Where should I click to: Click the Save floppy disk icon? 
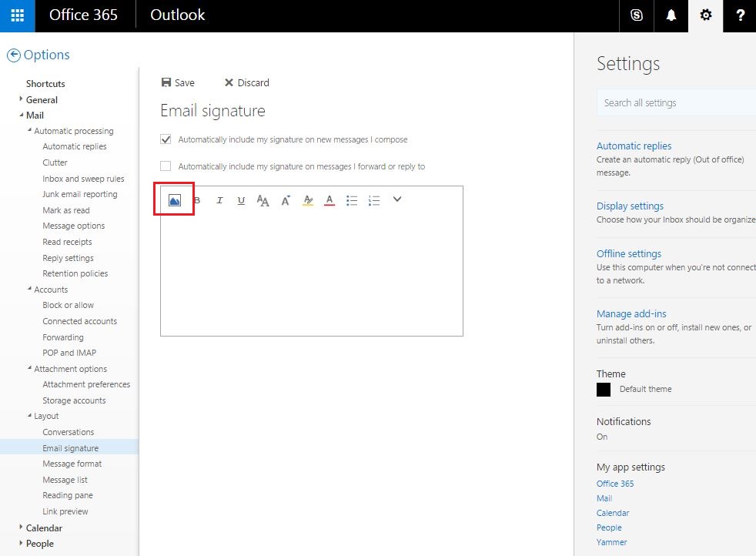(x=166, y=82)
